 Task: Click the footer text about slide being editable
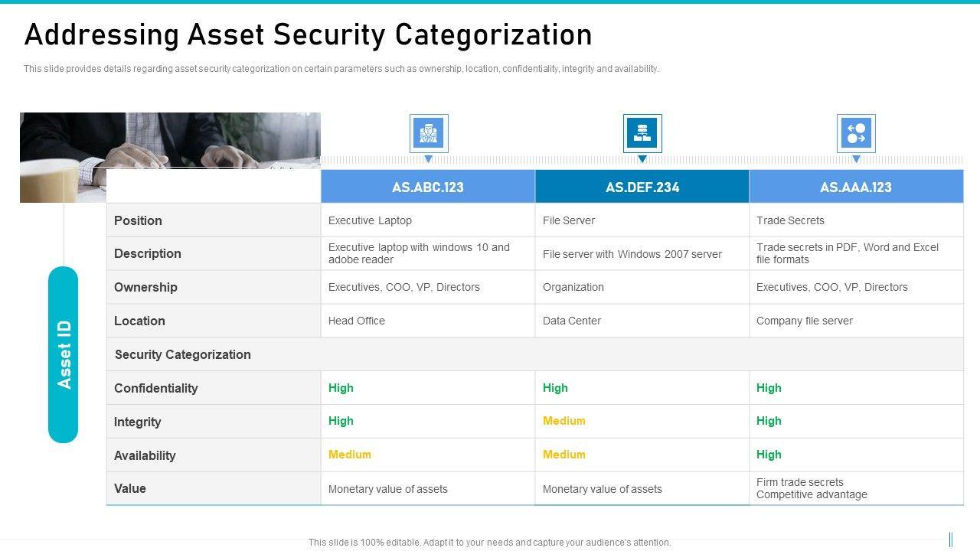489,542
